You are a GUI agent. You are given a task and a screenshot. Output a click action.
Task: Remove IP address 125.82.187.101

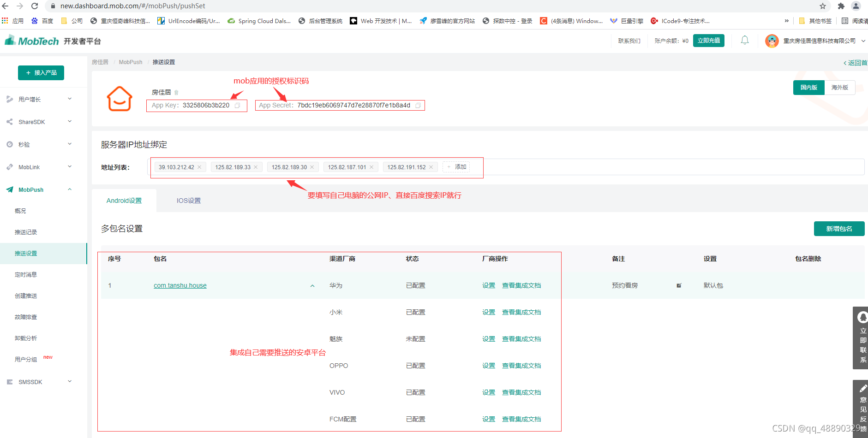371,167
